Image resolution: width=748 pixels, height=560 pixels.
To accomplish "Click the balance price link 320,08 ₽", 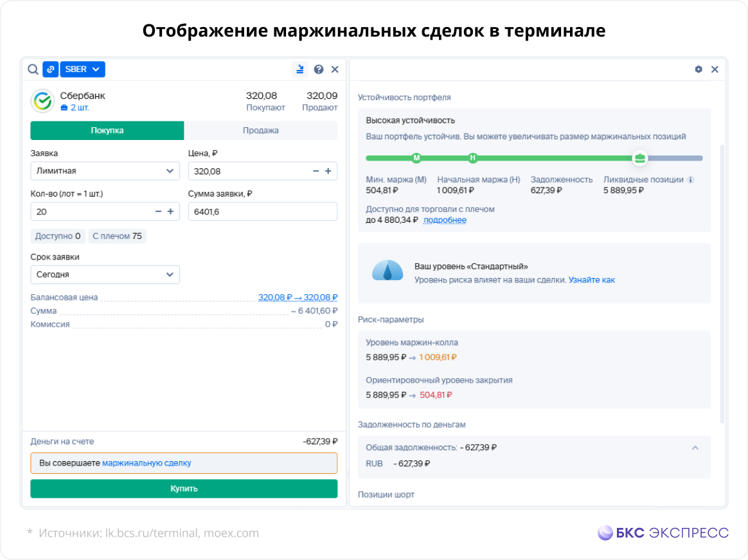I will tap(298, 297).
